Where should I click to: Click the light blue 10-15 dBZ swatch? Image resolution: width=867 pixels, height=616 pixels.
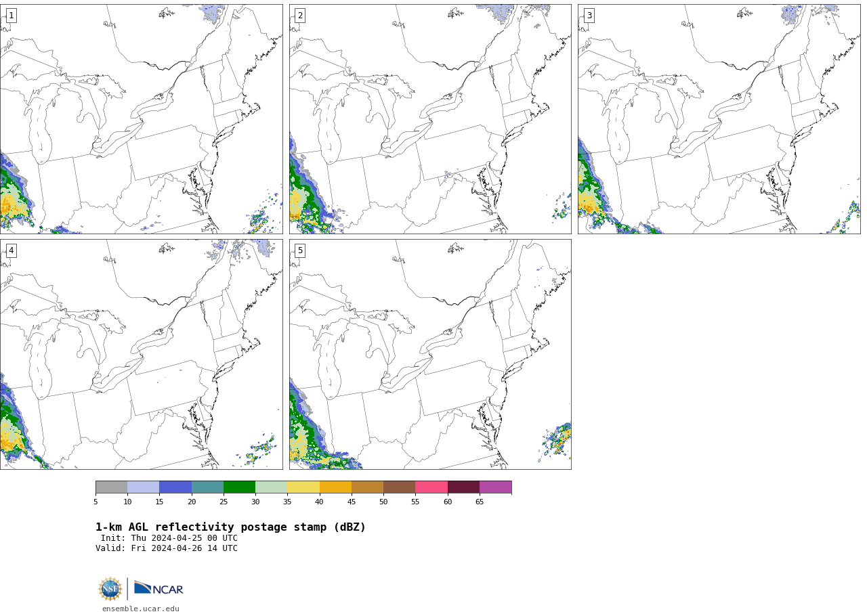[143, 487]
